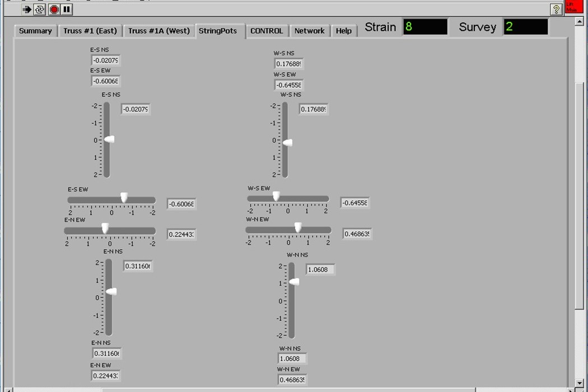Go to the CONTROL tab
588x392 pixels.
[x=267, y=31]
